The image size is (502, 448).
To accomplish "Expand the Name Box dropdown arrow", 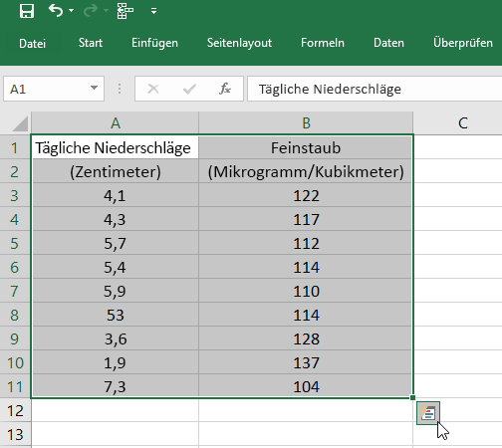I will point(94,88).
